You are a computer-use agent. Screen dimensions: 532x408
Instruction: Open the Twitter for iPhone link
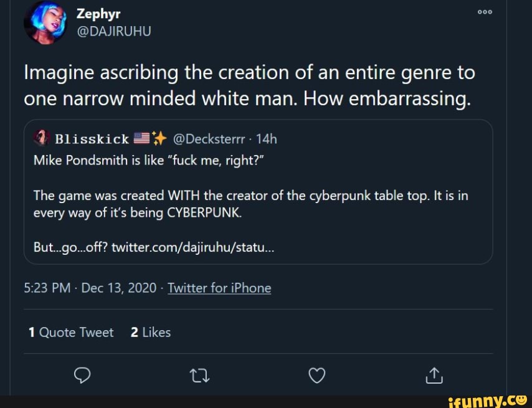click(x=219, y=288)
